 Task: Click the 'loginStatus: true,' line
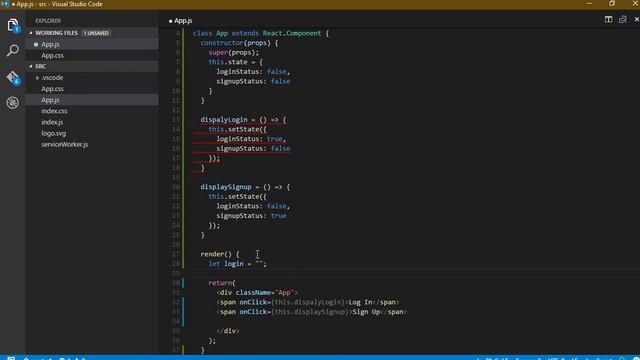251,139
